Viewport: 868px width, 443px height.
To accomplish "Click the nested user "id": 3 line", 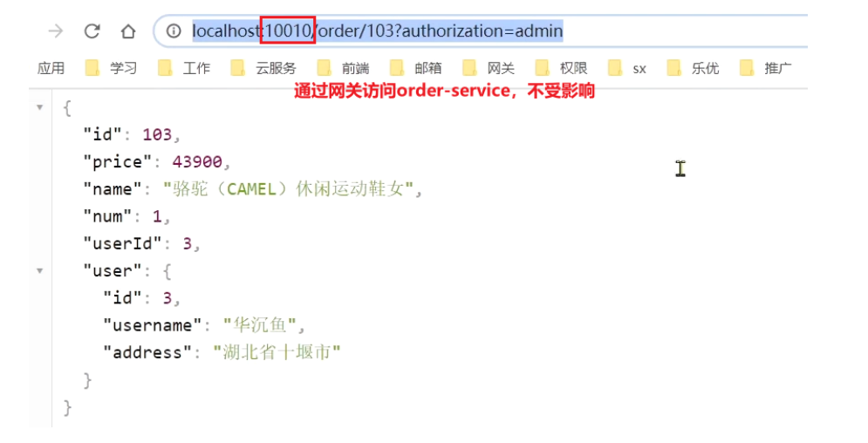I will pos(141,298).
